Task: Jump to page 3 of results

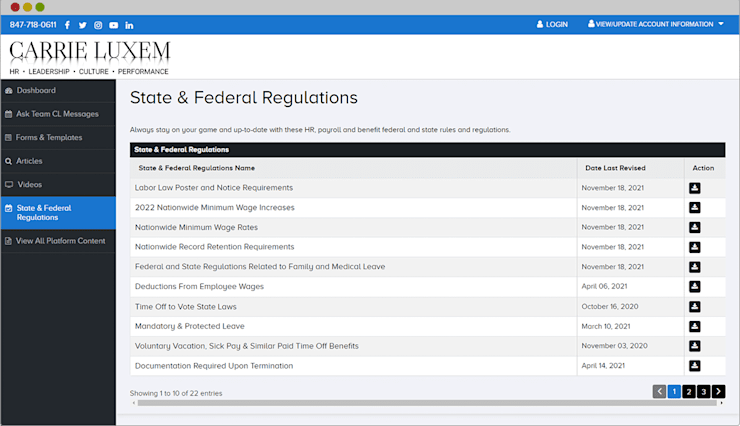Action: [704, 392]
